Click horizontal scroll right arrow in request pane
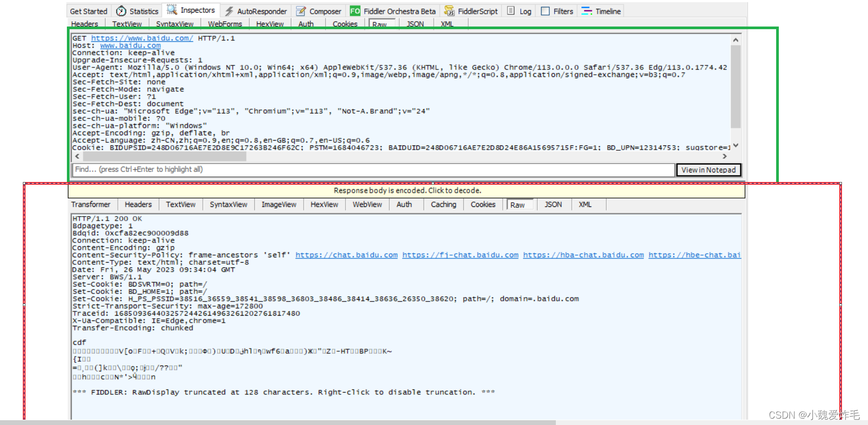Image resolution: width=868 pixels, height=425 pixels. click(x=725, y=157)
